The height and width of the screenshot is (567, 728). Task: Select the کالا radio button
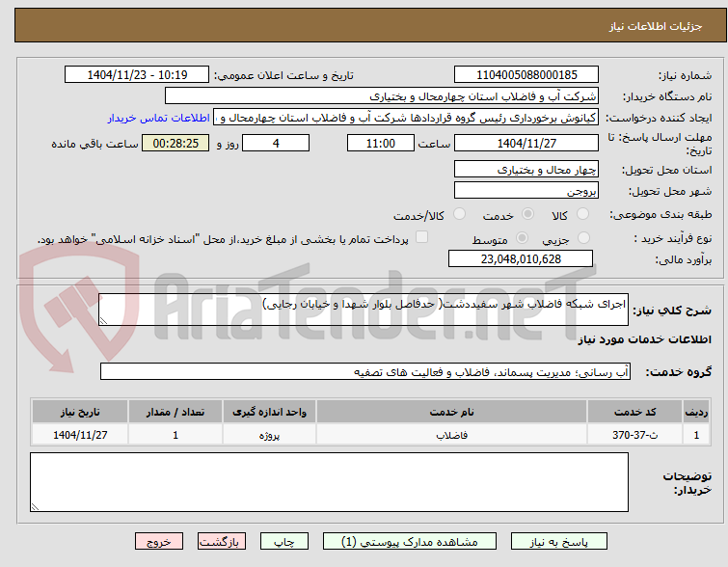click(x=582, y=214)
